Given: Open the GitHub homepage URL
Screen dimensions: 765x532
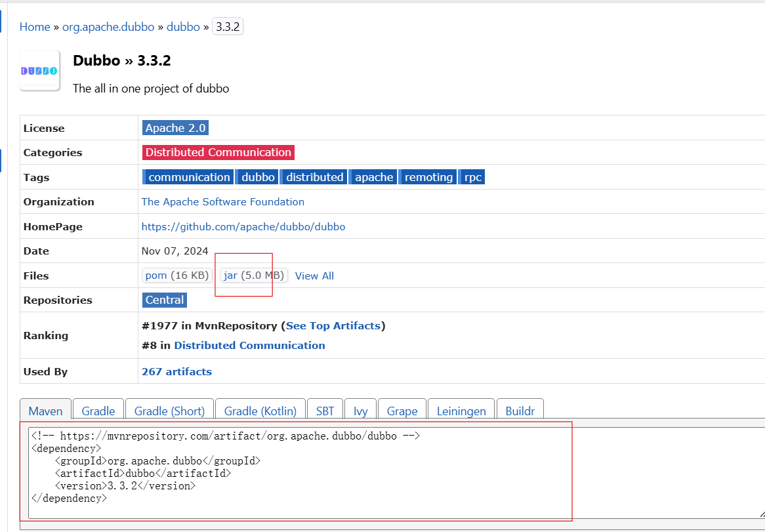Looking at the screenshot, I should pos(243,227).
